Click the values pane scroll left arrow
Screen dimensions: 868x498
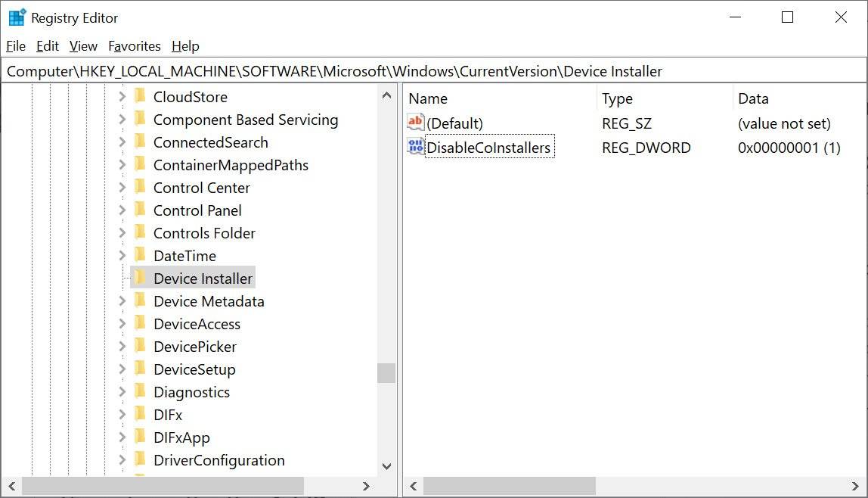click(x=413, y=486)
